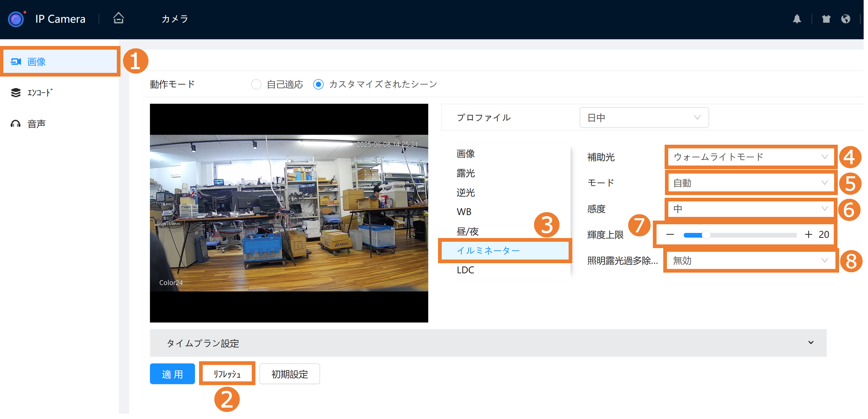
Task: Click the IP Camera logo icon
Action: point(16,19)
